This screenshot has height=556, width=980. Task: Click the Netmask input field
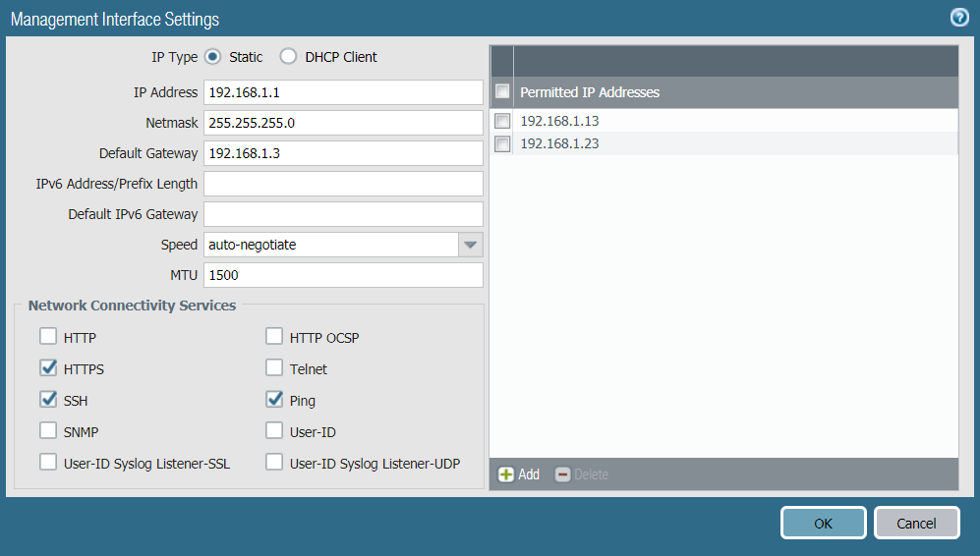tap(343, 123)
